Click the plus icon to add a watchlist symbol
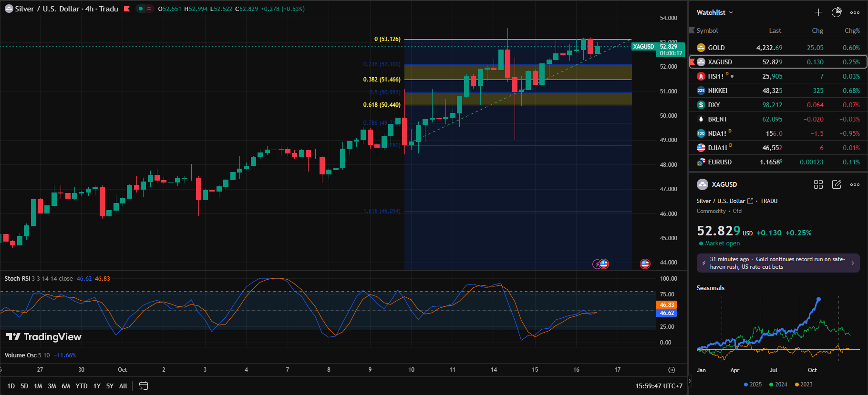Viewport: 868px width, 395px height. tap(818, 12)
